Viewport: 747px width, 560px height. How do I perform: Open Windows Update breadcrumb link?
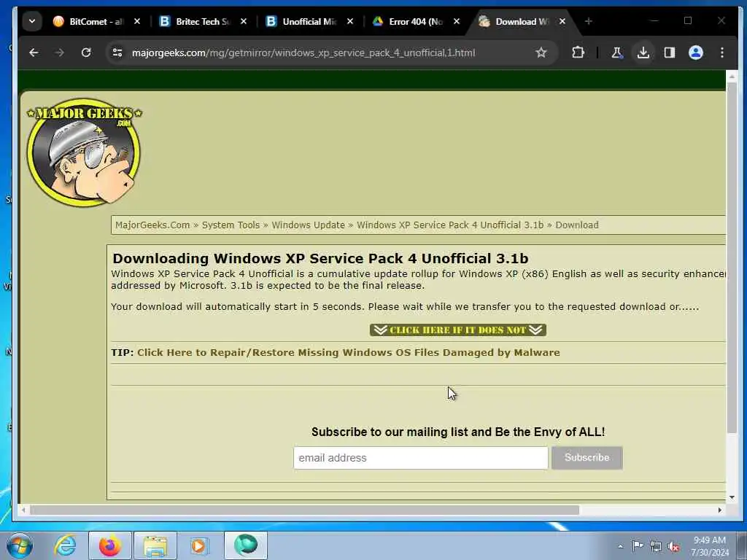[309, 225]
